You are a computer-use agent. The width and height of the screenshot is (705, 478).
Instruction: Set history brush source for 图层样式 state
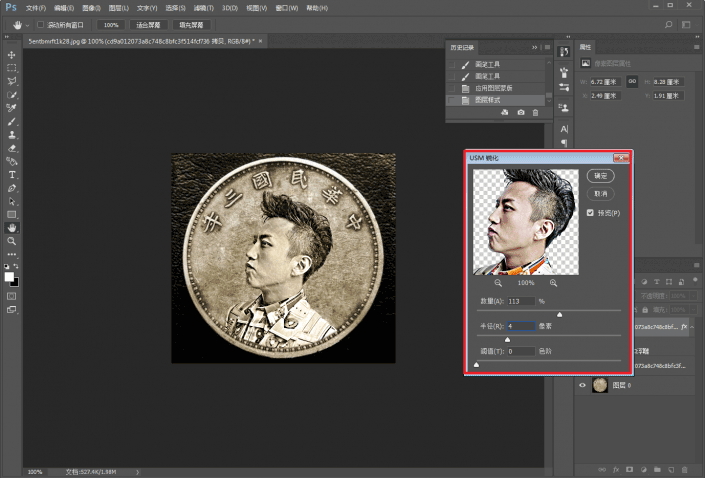tap(452, 100)
